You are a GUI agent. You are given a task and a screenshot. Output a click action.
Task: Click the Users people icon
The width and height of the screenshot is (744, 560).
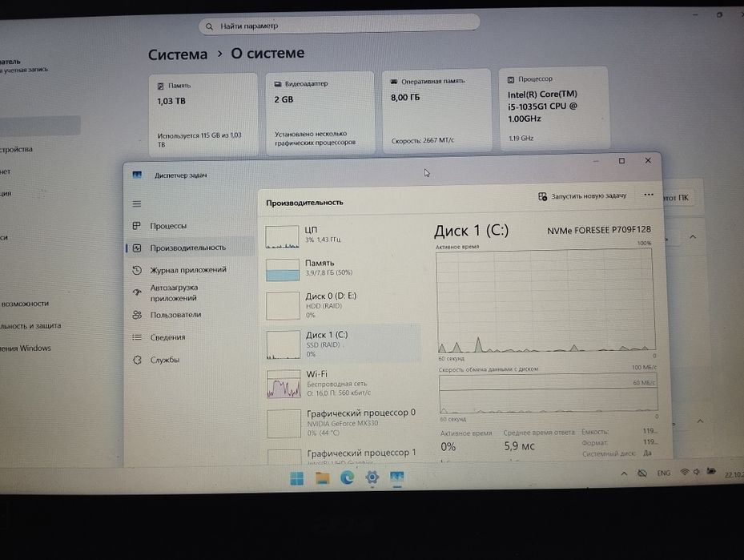click(137, 315)
